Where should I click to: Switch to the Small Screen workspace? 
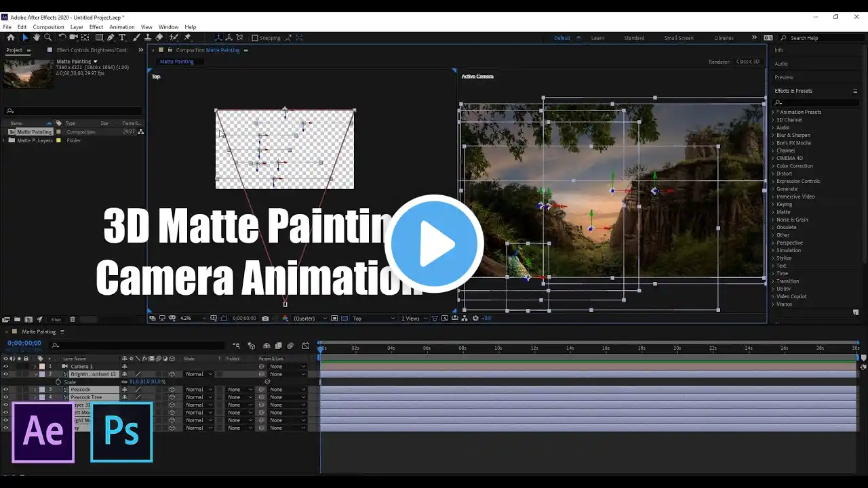pyautogui.click(x=679, y=38)
